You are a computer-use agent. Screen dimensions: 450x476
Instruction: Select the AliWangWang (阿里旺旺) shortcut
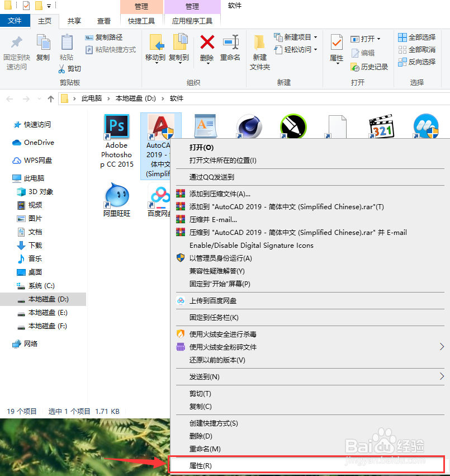(x=117, y=200)
